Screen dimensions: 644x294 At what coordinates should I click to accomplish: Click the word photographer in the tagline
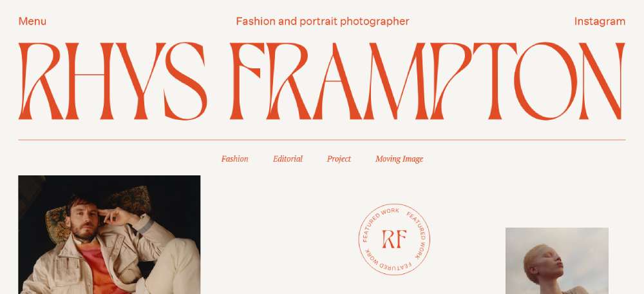coord(374,21)
